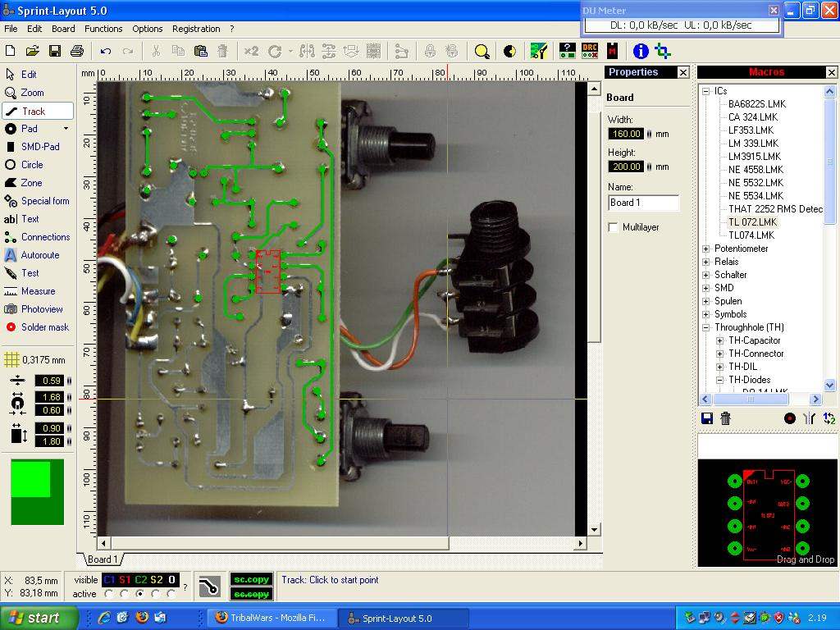Switch to TribalWars Firefox taskbar window
The height and width of the screenshot is (630, 840).
272,618
